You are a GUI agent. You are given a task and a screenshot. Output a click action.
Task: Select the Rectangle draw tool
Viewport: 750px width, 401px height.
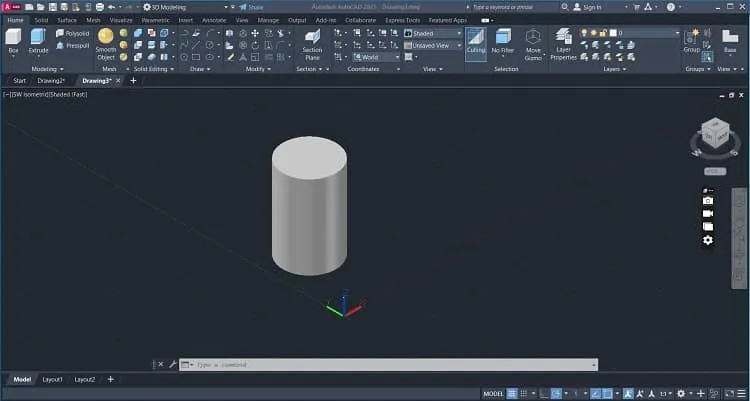(x=196, y=57)
